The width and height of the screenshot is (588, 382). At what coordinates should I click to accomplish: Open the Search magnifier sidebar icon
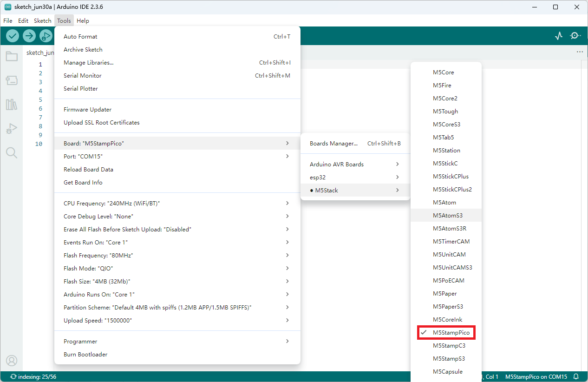click(x=12, y=153)
